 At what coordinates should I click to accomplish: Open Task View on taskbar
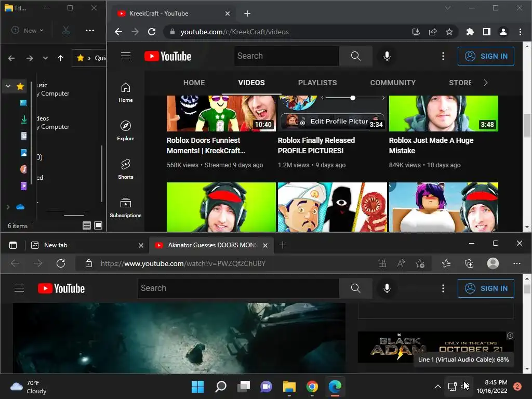point(244,387)
